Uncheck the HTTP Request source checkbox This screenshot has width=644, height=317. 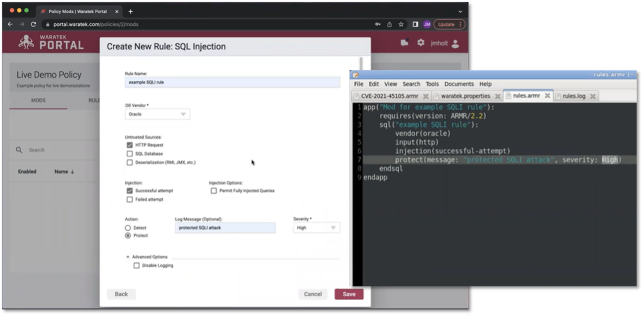130,145
